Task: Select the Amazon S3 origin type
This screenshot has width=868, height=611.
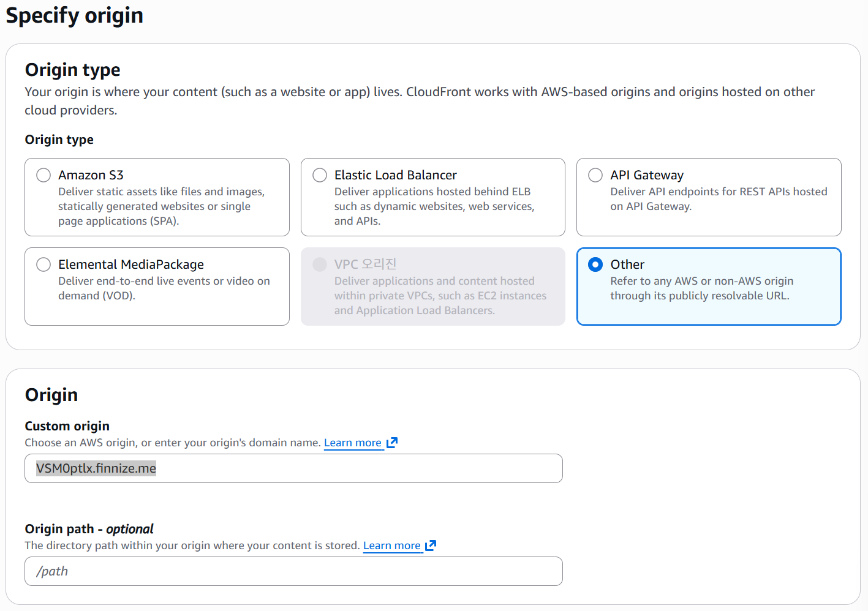Action: click(43, 175)
